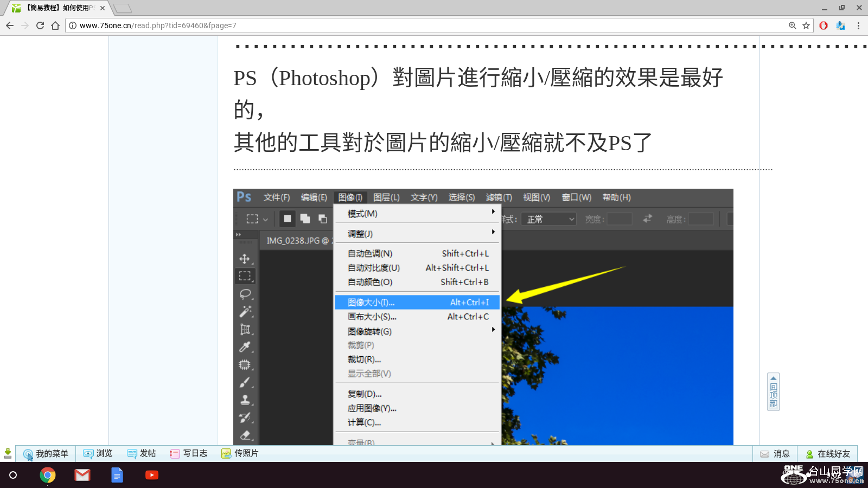The height and width of the screenshot is (488, 868).
Task: Click the new selection mode icon
Action: click(x=288, y=219)
